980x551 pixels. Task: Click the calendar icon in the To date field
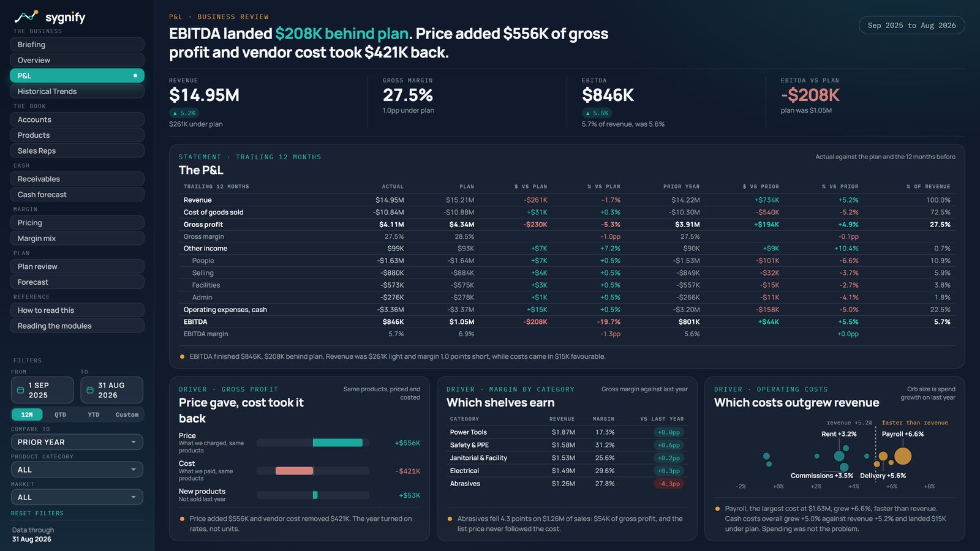(90, 390)
